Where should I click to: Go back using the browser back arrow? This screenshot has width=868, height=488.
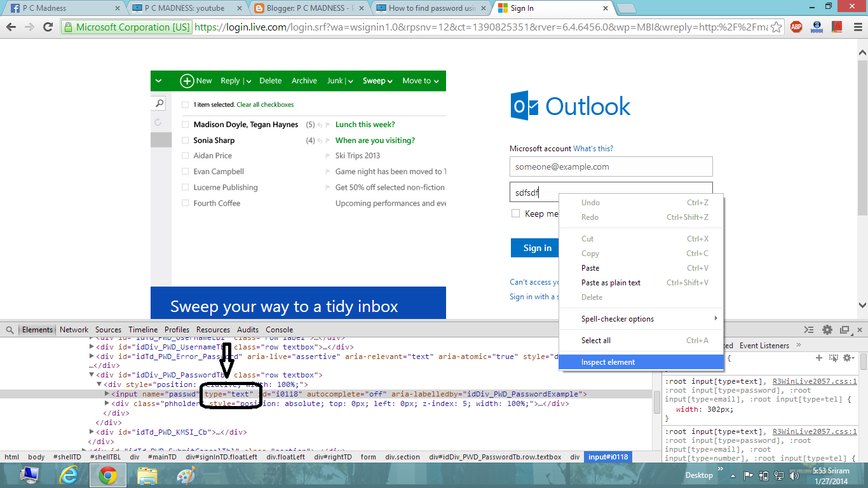pos(10,27)
